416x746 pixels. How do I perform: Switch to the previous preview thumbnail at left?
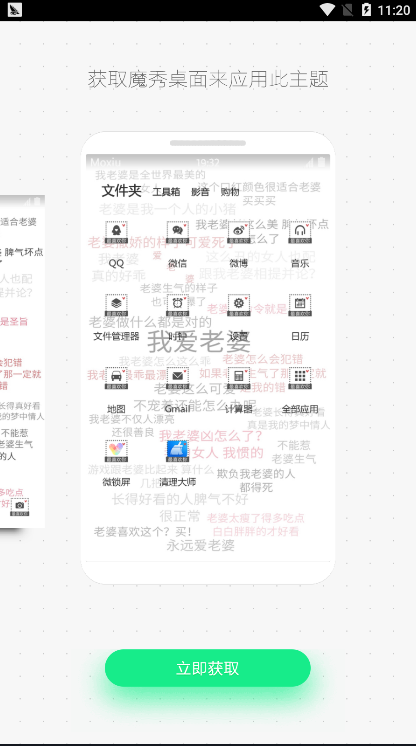pyautogui.click(x=22, y=362)
